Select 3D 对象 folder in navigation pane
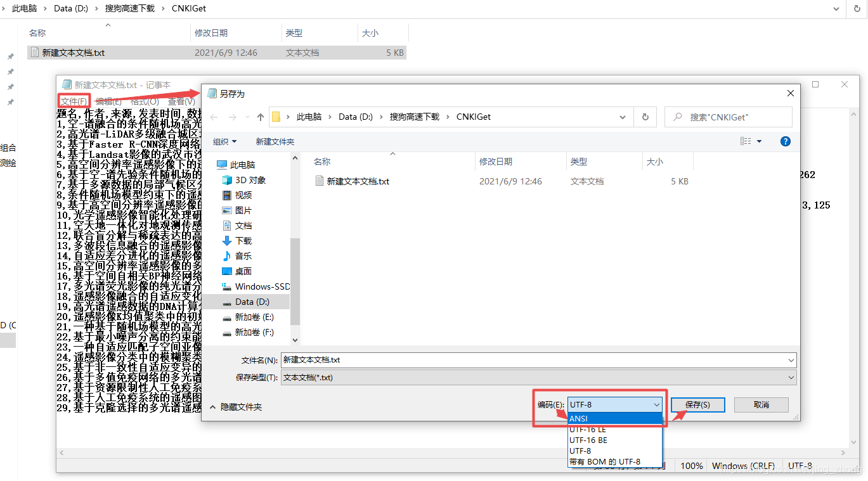 pyautogui.click(x=245, y=180)
